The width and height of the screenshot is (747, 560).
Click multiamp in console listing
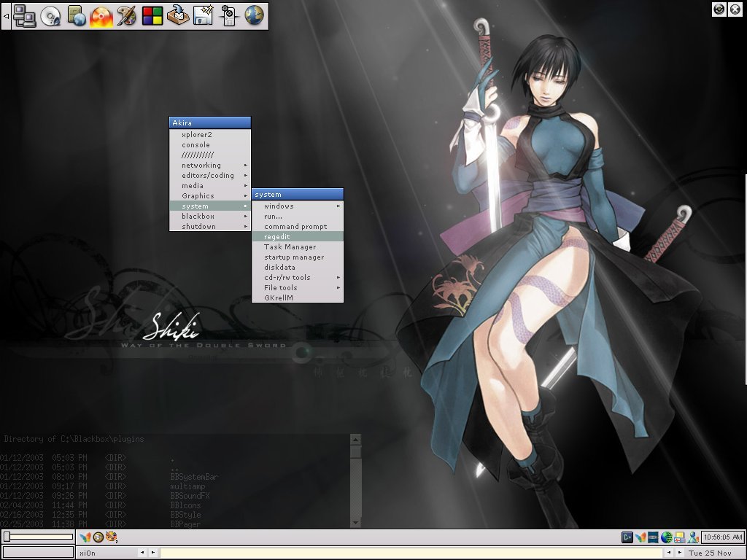click(187, 486)
